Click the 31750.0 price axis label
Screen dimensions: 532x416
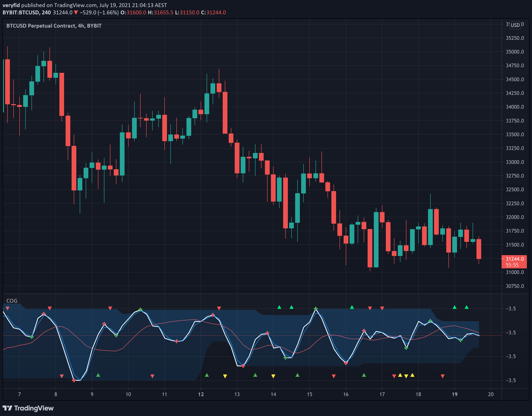515,231
